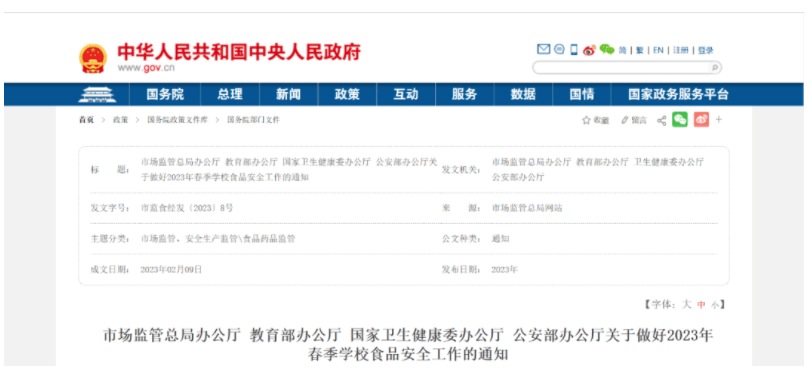The height and width of the screenshot is (371, 812).
Task: Click the 公文种类 label
Action: click(x=461, y=239)
